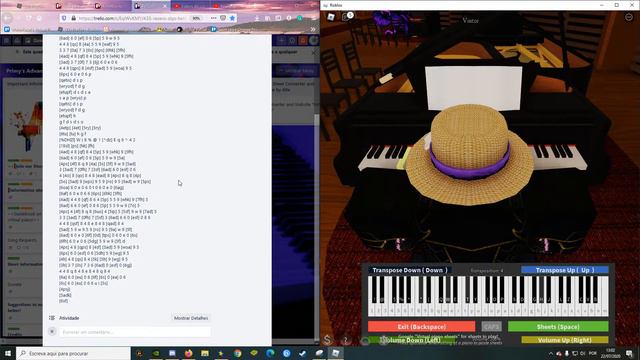Click the dollar sign icon beside the piano panel

[x=327, y=340]
